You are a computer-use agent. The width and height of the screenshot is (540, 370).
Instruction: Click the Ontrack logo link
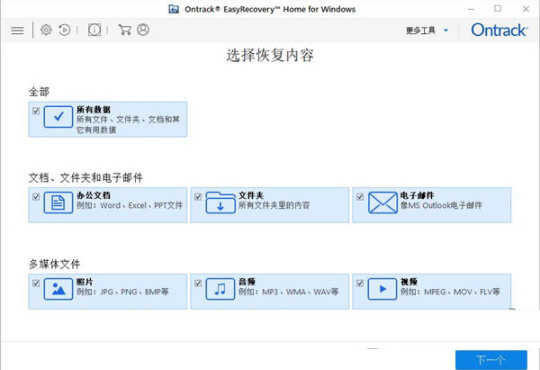[499, 30]
